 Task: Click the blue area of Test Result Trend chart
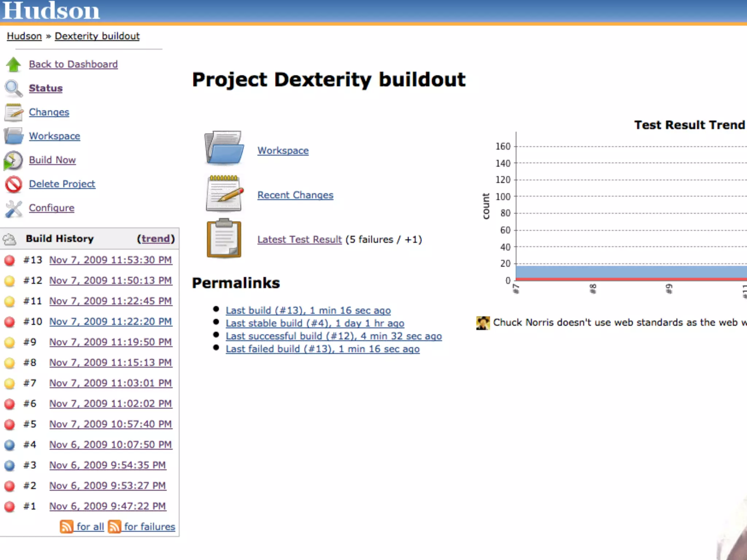620,272
